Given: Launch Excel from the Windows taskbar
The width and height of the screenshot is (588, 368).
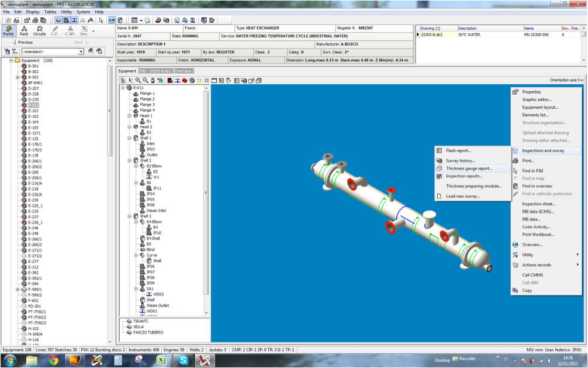Looking at the screenshot, I should (161, 359).
